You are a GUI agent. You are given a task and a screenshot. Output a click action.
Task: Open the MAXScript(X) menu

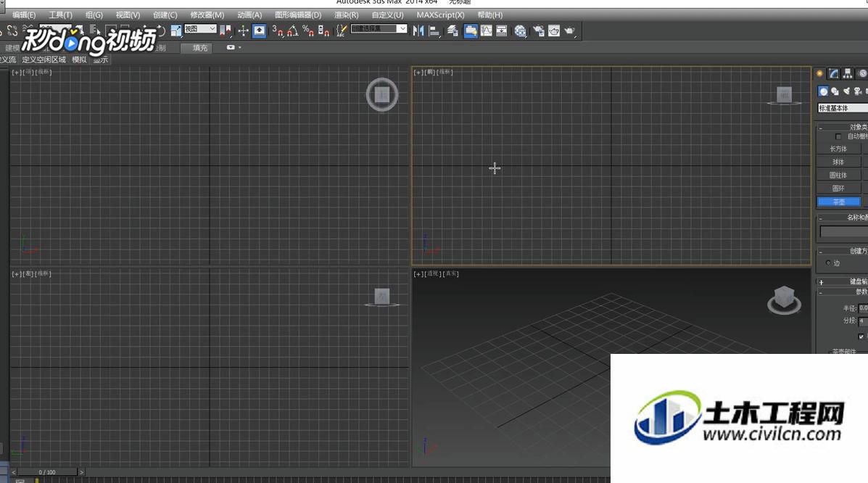(x=440, y=15)
